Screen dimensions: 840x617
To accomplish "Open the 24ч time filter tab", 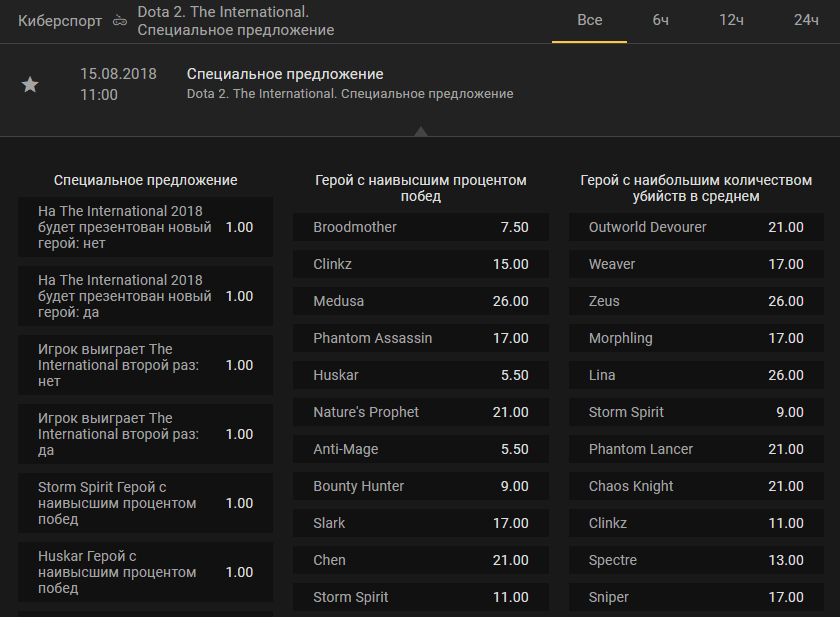I will tap(806, 20).
